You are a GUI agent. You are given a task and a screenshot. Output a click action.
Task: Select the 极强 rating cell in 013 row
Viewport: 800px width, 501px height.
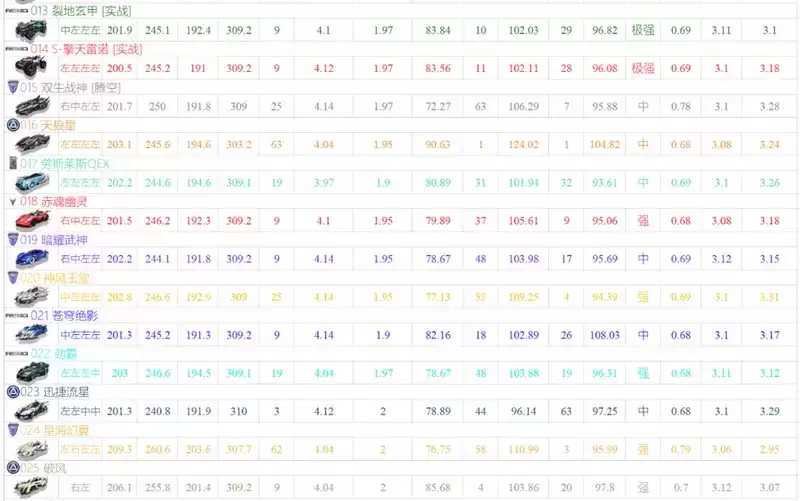(x=642, y=31)
